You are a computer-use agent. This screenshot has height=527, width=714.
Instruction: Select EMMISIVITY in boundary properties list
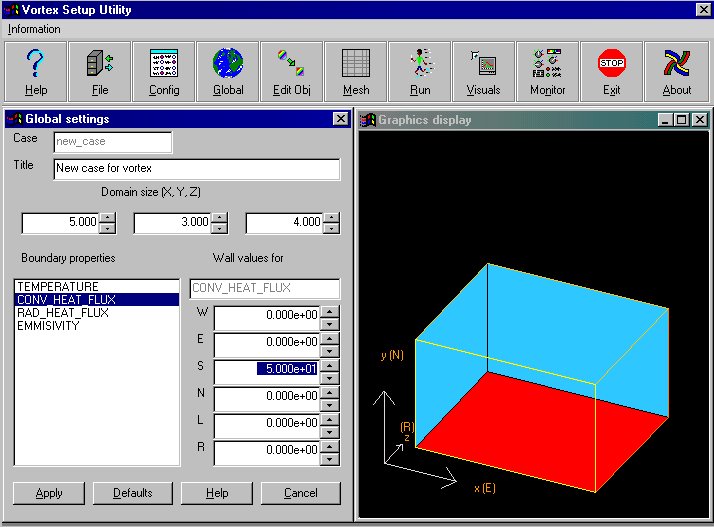[97, 326]
